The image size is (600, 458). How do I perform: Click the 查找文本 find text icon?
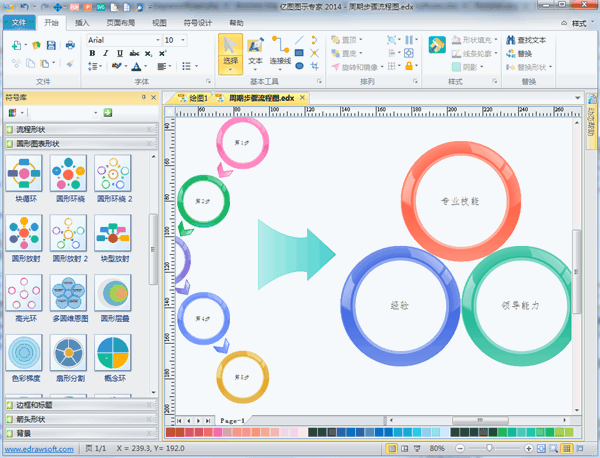click(524, 41)
